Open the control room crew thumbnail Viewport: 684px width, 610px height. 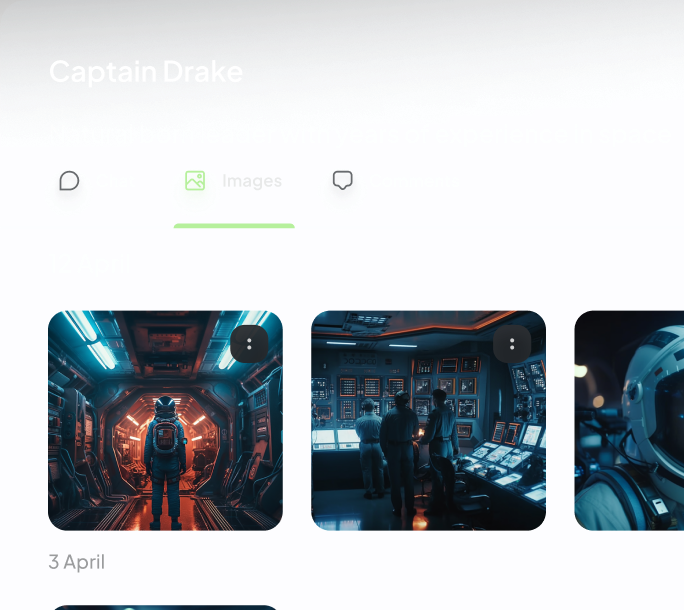[x=428, y=421]
